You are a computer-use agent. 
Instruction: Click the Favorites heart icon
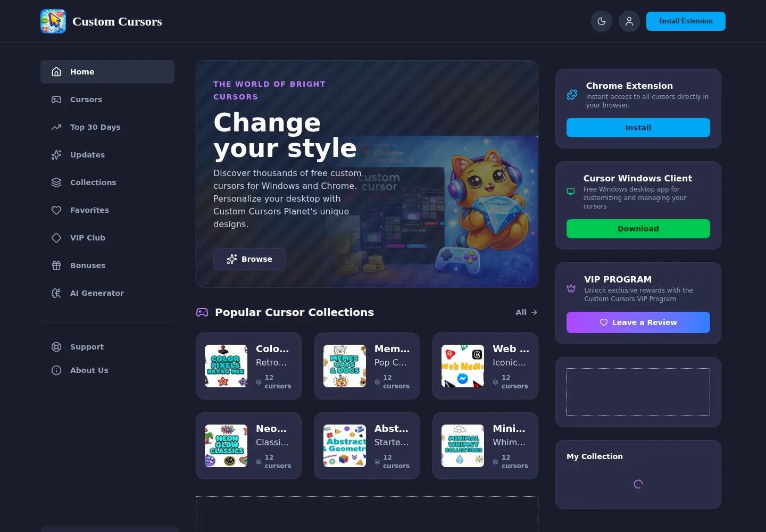pyautogui.click(x=56, y=210)
